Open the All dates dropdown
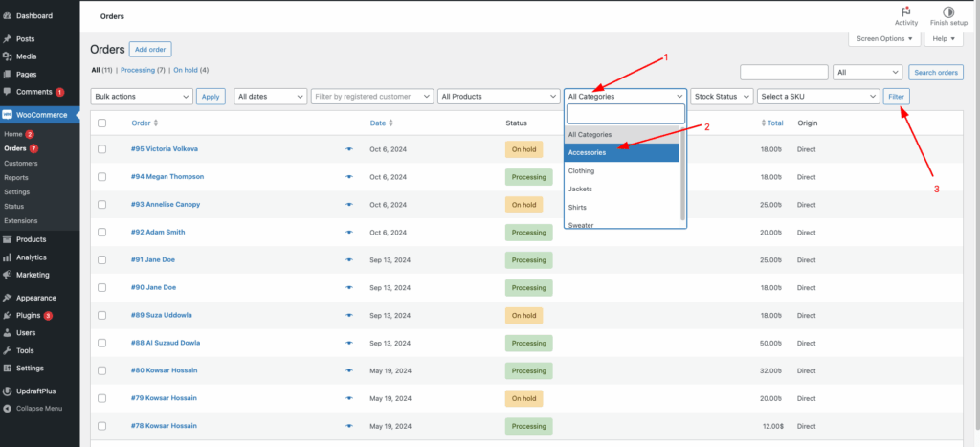The image size is (980, 447). tap(270, 97)
